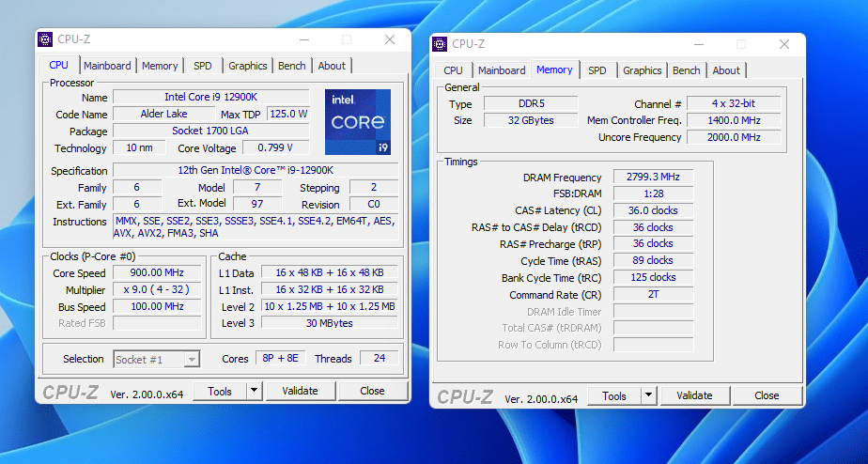Screen dimensions: 868x464
Task: Click the Command Rate 2T value
Action: [653, 295]
